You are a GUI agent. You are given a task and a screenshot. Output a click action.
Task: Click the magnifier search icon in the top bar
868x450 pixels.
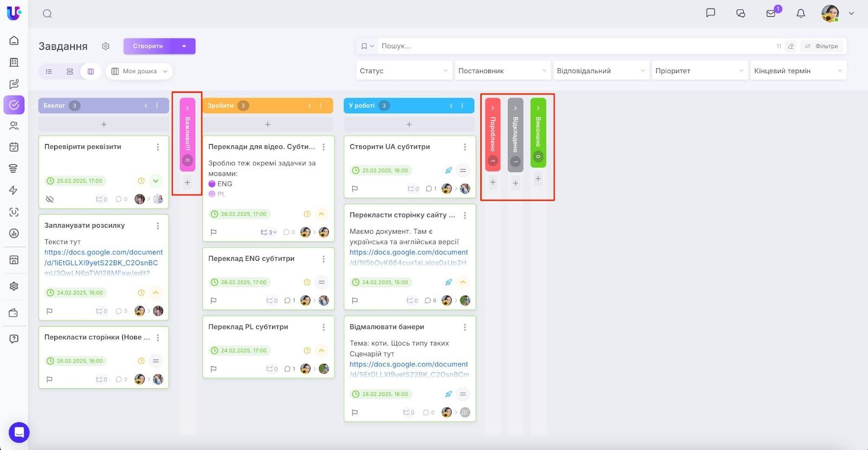(x=47, y=14)
